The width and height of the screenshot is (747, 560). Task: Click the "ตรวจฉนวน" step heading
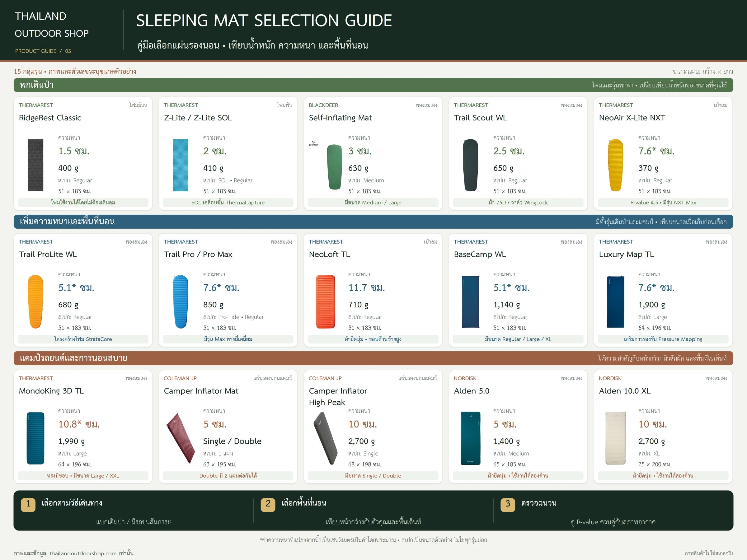[539, 503]
